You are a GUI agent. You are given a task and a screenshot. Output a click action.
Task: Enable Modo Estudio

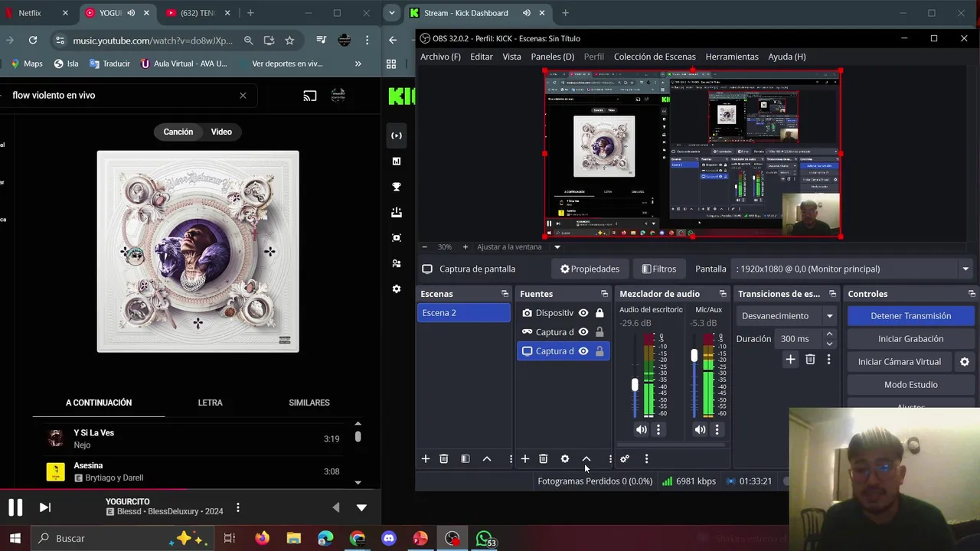pos(910,385)
